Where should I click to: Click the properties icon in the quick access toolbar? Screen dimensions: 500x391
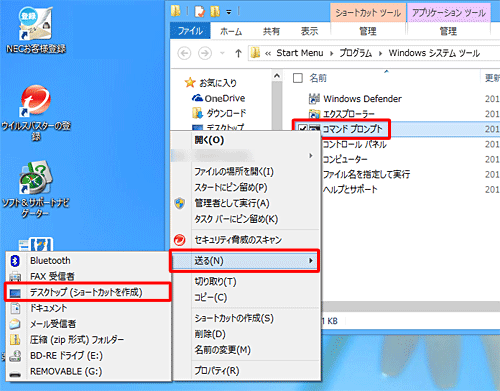(x=199, y=11)
